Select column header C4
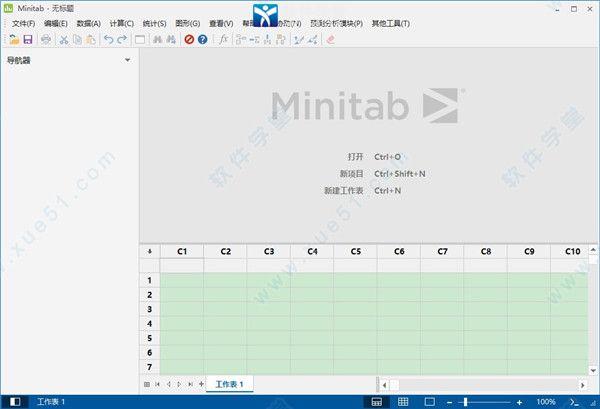Screen dimensions: 600x409 click(x=312, y=251)
